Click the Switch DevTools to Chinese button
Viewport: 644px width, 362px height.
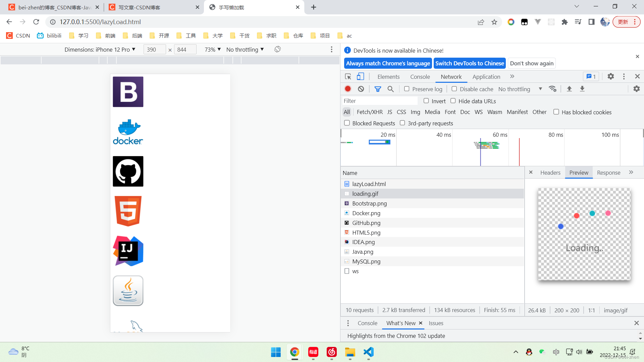470,63
